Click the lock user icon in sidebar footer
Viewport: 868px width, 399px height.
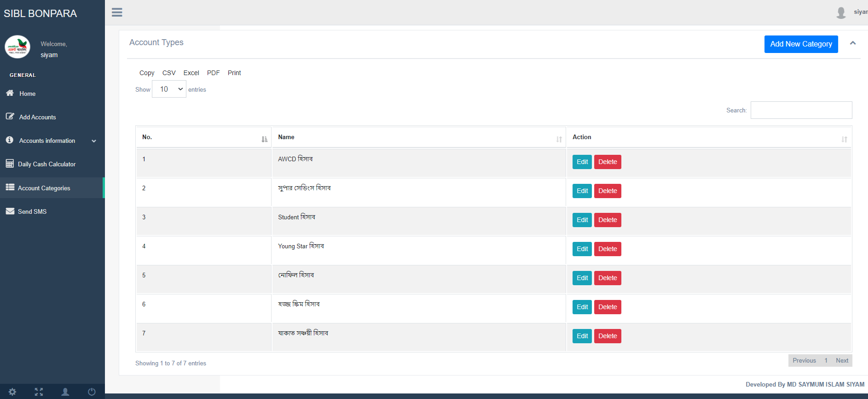tap(65, 392)
